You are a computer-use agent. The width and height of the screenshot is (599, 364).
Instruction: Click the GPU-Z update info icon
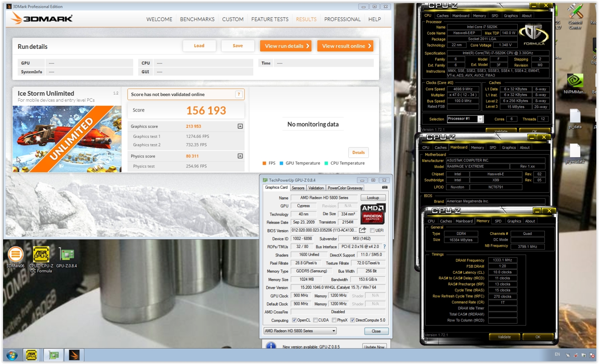tap(271, 346)
